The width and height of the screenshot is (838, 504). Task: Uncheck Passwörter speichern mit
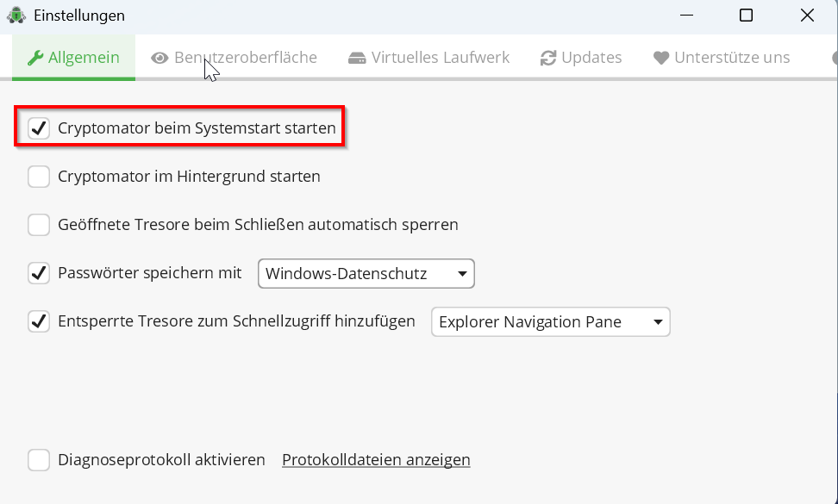(x=38, y=273)
